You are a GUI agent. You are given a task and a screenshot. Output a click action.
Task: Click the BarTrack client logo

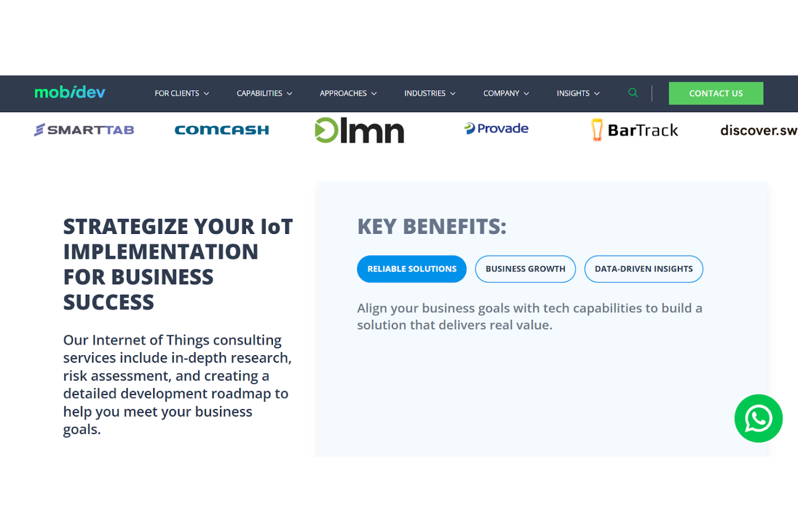tap(635, 130)
